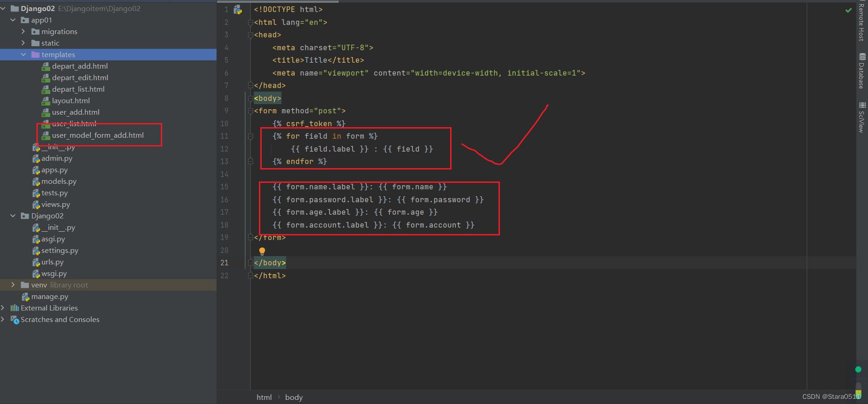868x404 pixels.
Task: Collapse the inner Django02 package folder
Action: click(13, 216)
